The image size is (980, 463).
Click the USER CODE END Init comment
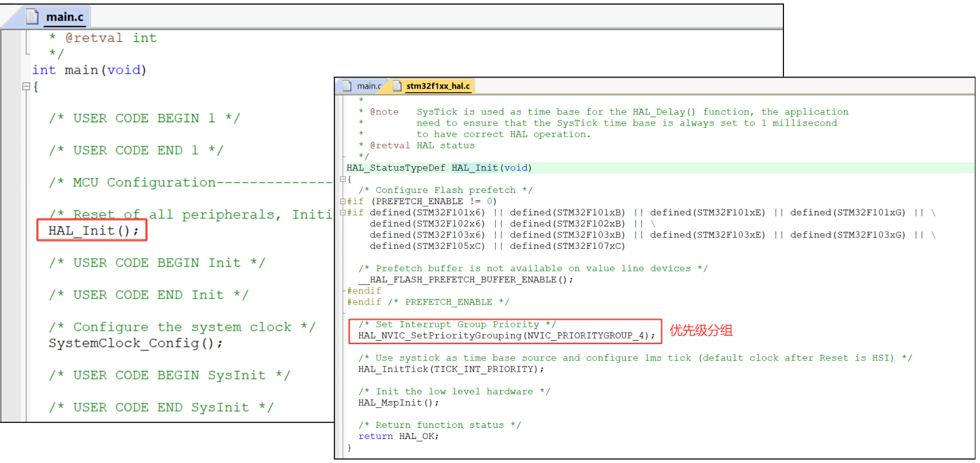[x=149, y=295]
